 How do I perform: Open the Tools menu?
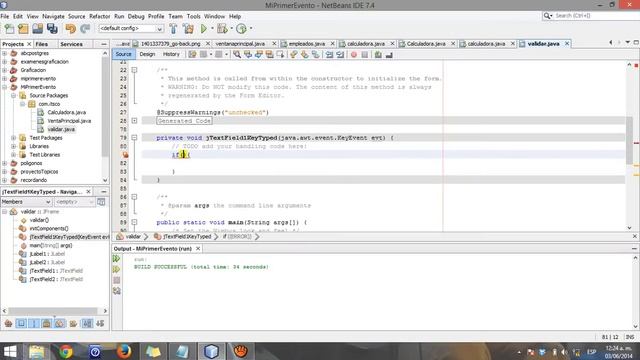click(x=193, y=16)
